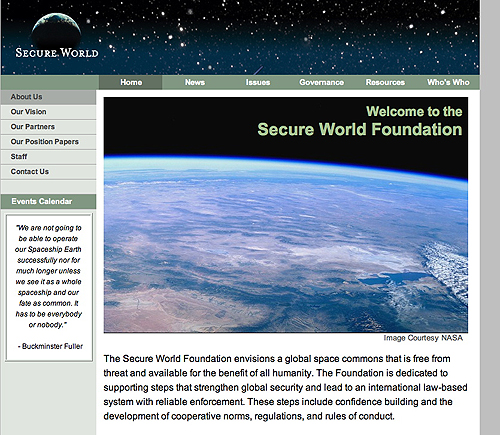Select Governance in the navigation bar
The image size is (500, 435).
[321, 82]
